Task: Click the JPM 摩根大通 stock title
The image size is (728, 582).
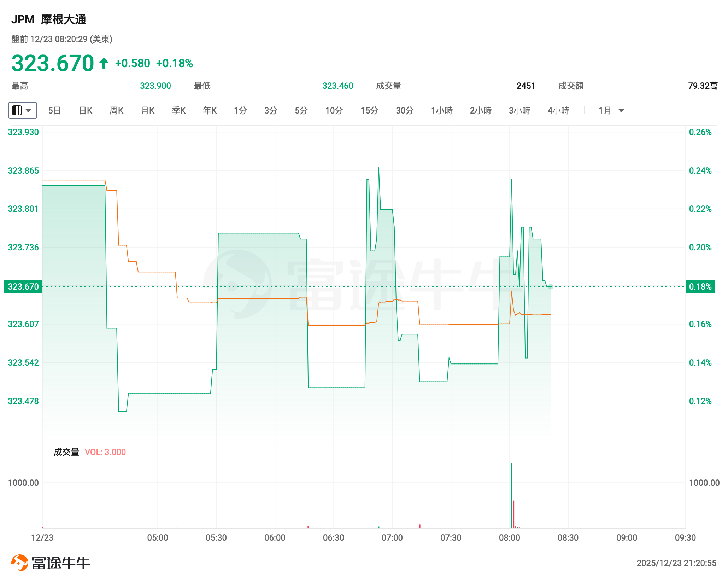Action: pyautogui.click(x=49, y=19)
